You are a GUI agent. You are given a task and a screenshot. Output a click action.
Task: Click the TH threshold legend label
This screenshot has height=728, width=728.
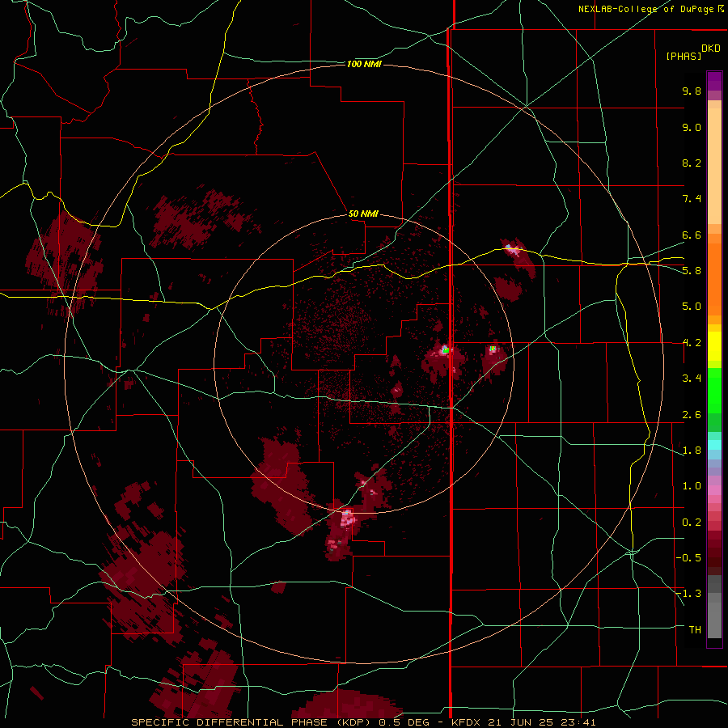695,630
